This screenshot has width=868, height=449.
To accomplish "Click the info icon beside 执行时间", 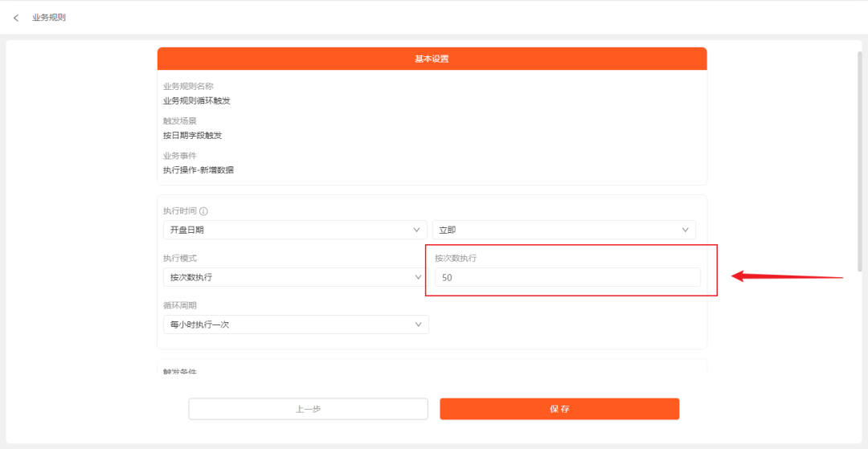I will [203, 211].
